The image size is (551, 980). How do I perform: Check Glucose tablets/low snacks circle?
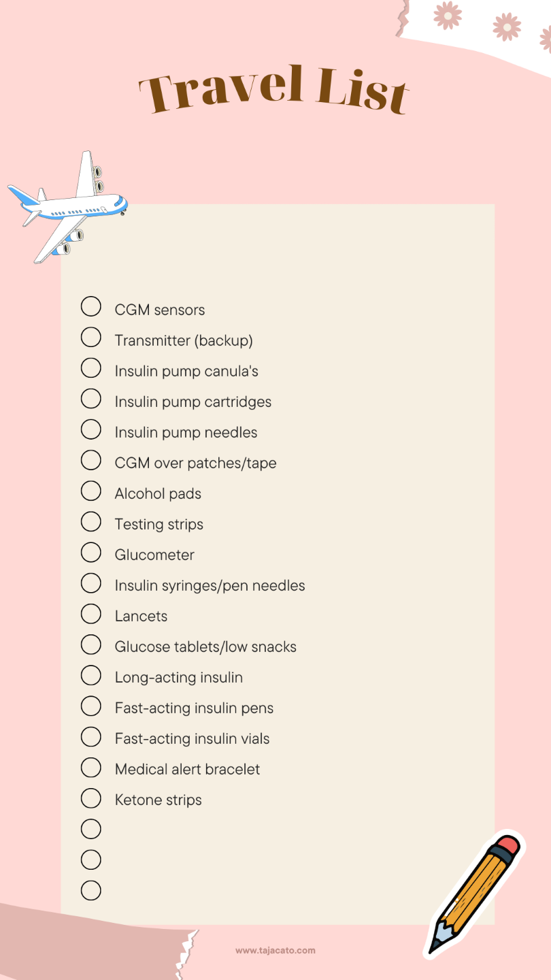[x=91, y=644]
